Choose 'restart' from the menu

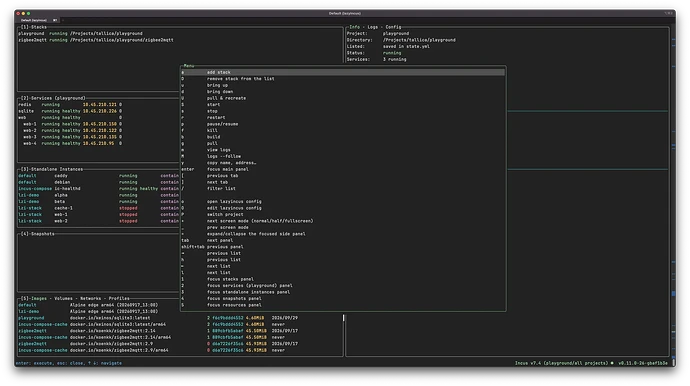(343, 118)
